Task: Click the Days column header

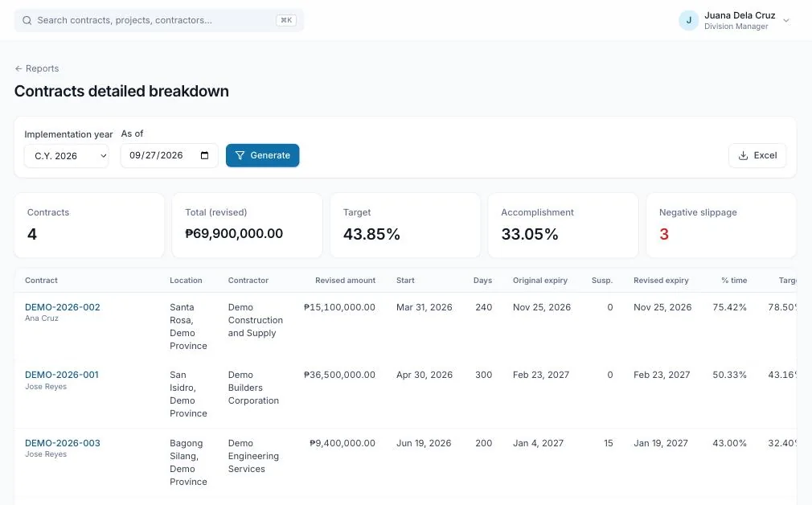Action: click(x=482, y=280)
